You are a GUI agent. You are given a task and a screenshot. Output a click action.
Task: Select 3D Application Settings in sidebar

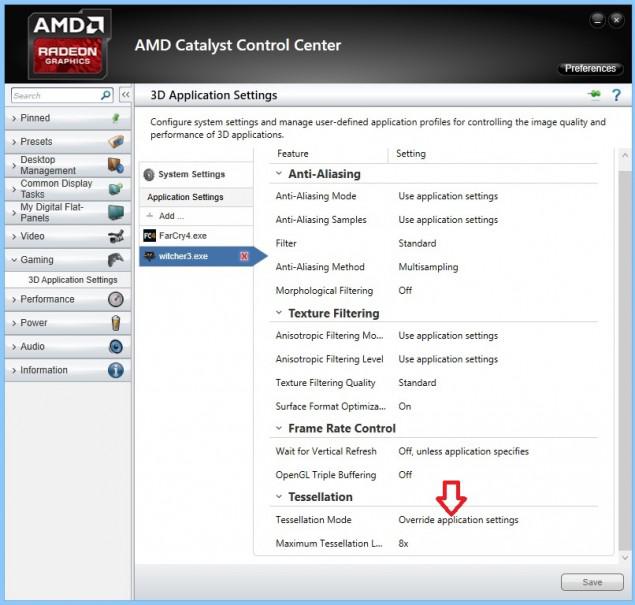72,280
